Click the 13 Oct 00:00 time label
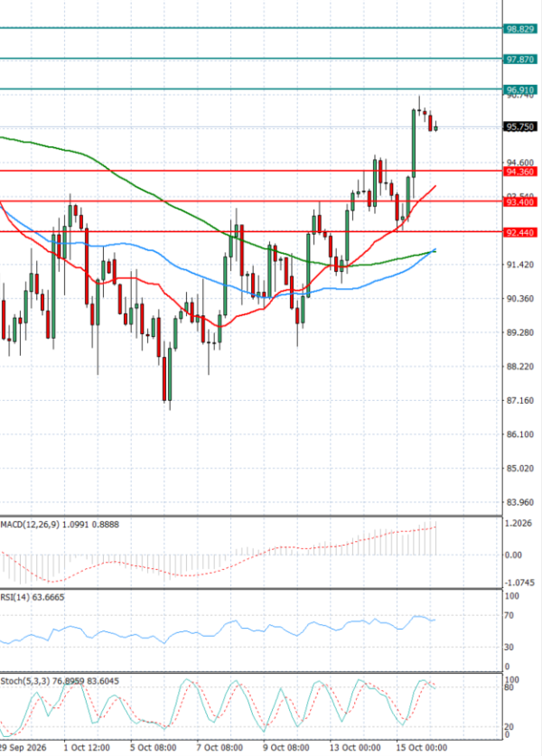Screen dimensions: 542x756 355,748
